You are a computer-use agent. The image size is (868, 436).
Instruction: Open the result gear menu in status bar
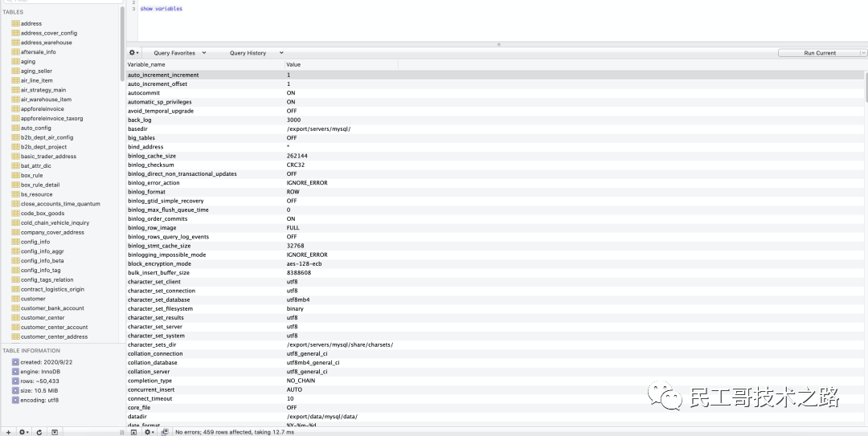pos(149,432)
